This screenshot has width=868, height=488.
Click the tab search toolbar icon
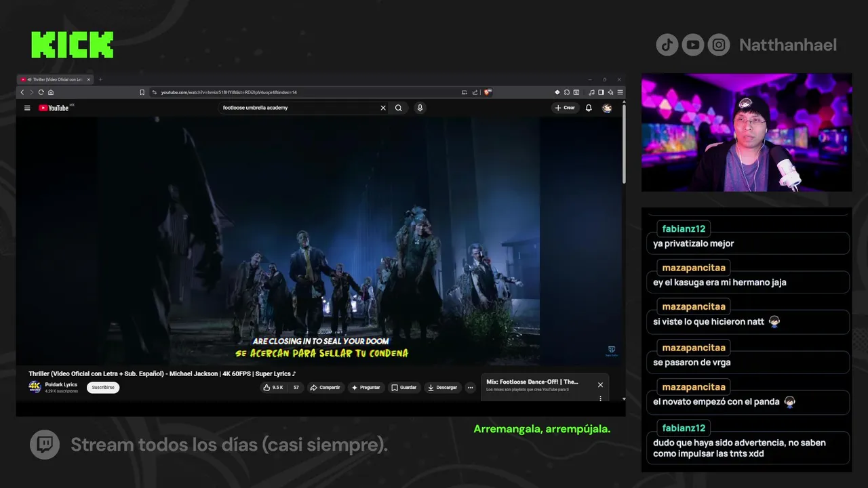tap(576, 92)
